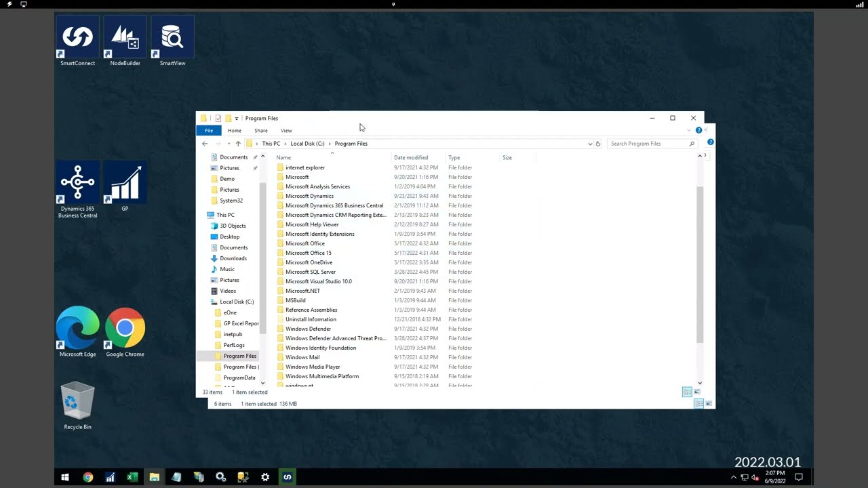Expand the ribbon with the chevron
This screenshot has width=868, height=488.
690,130
